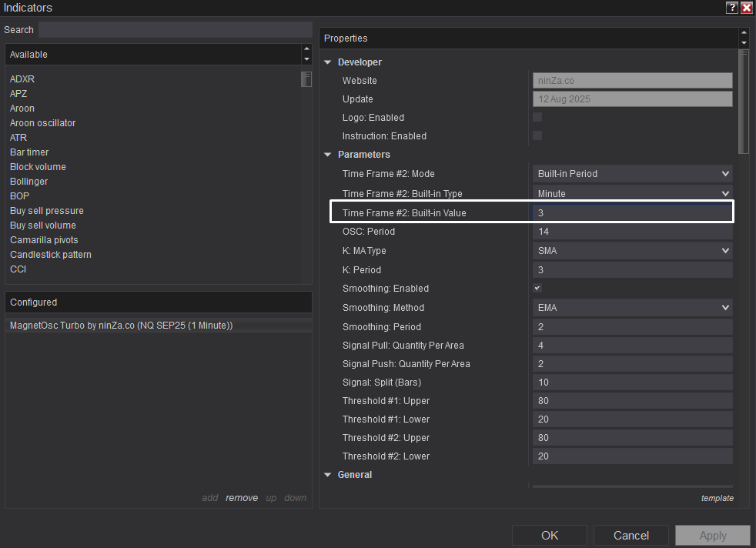Open the Smoothing: Method dropdown
The width and height of the screenshot is (756, 548).
coord(632,308)
